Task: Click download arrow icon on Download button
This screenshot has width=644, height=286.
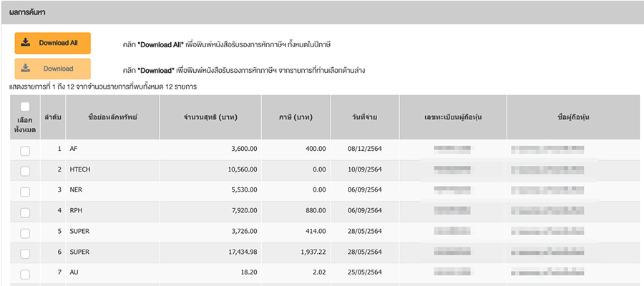Action: pos(26,69)
